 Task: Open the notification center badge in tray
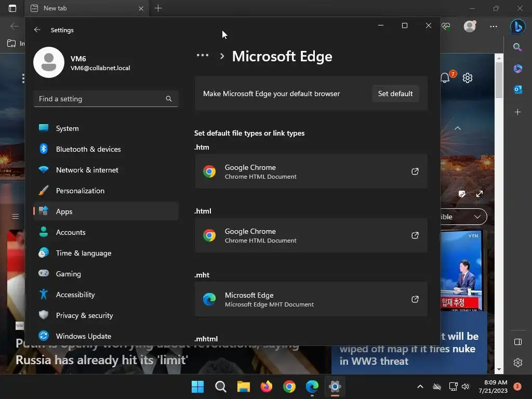[x=517, y=386]
